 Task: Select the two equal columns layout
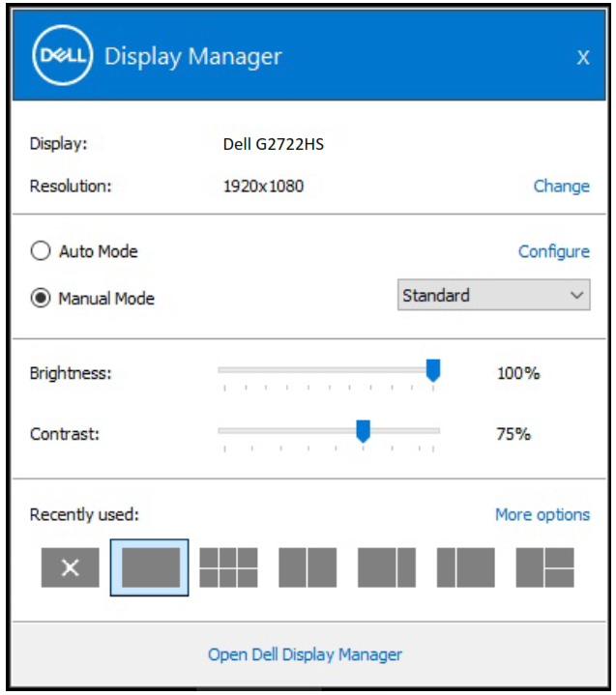308,567
